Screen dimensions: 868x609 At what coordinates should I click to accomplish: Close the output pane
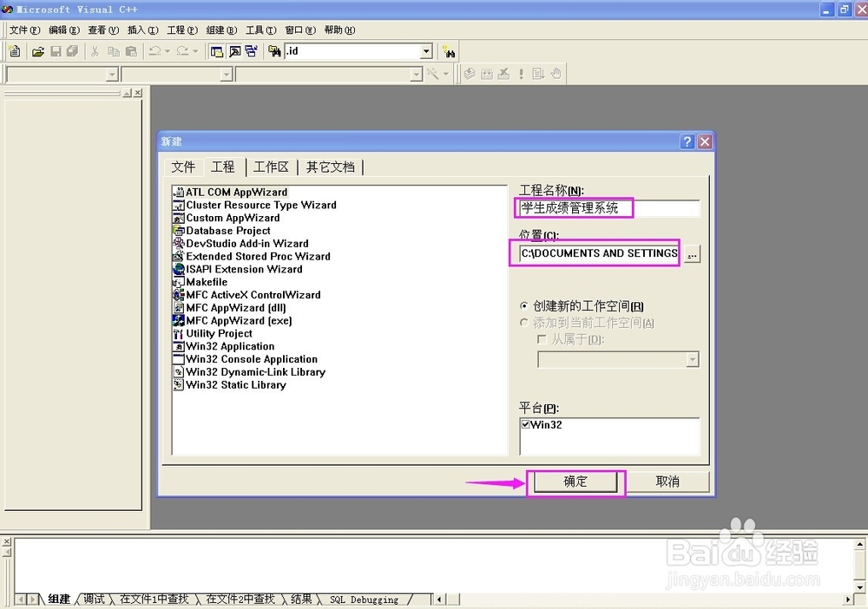tap(7, 541)
